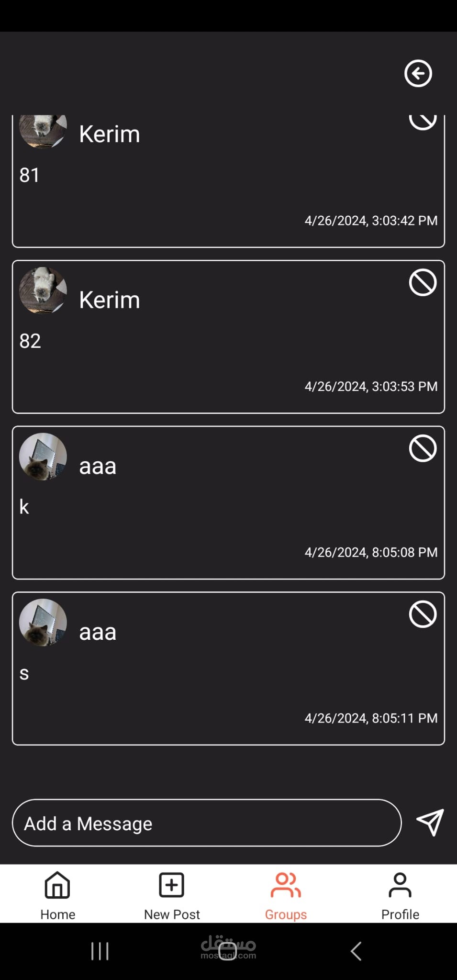Viewport: 457px width, 980px height.
Task: Tap the aaa avatar on message k
Action: [x=43, y=457]
